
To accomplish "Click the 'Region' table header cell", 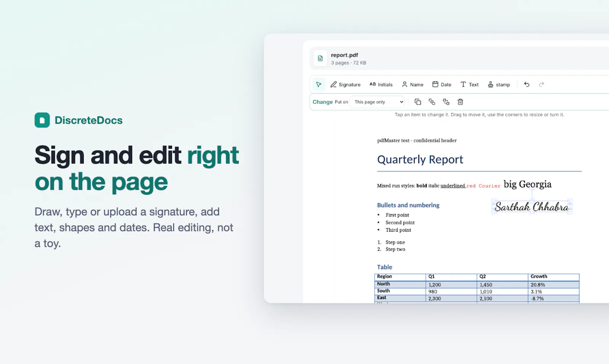I will [400, 277].
